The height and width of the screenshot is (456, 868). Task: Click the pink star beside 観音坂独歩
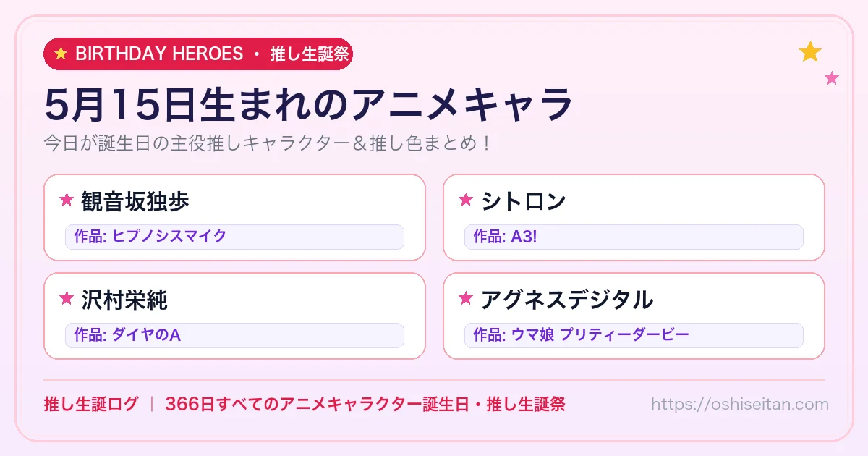(x=67, y=200)
